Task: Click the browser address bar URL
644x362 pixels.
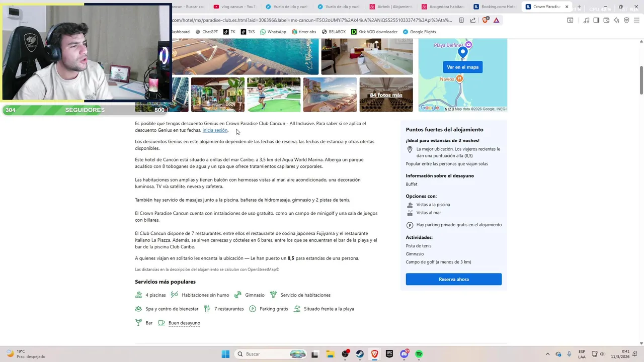Action: click(x=312, y=20)
